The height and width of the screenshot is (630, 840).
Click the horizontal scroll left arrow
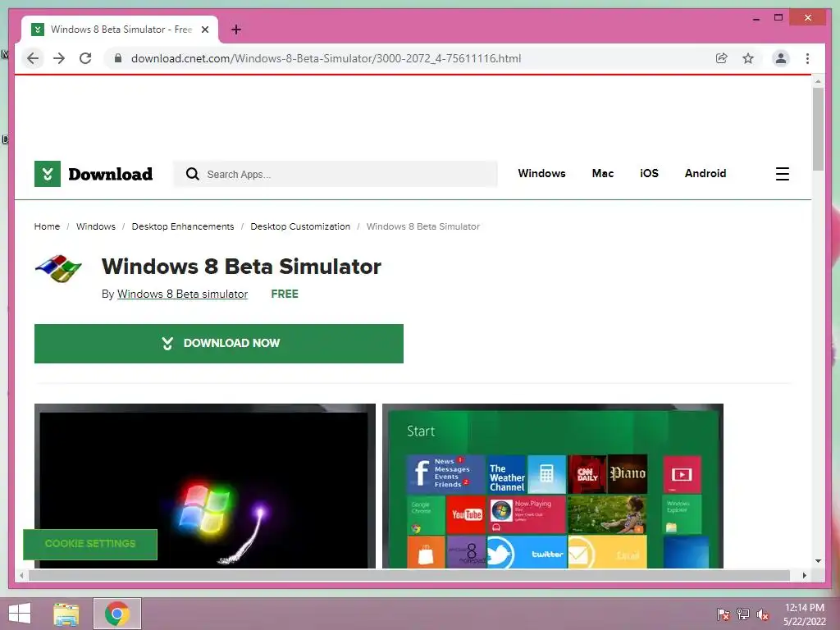(21, 575)
